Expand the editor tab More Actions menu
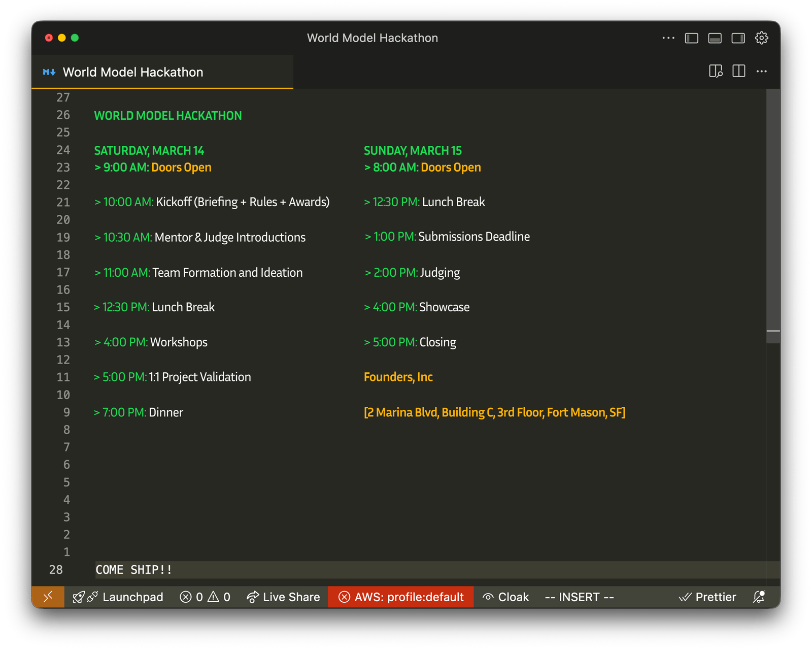 click(x=762, y=72)
